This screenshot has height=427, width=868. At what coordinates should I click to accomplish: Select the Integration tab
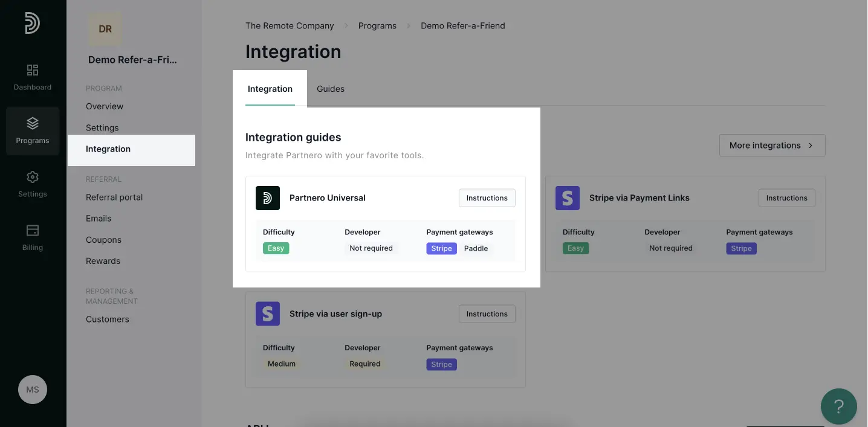(270, 89)
